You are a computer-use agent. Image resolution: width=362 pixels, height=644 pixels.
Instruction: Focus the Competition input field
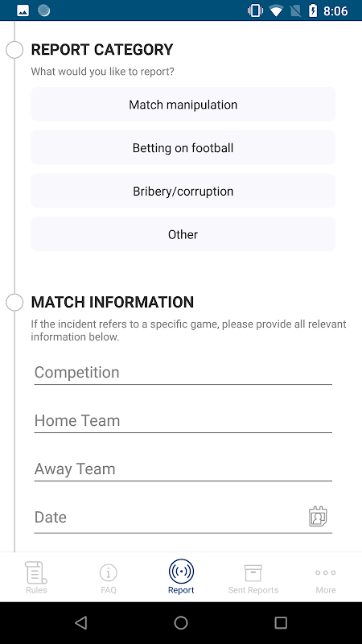tap(183, 373)
